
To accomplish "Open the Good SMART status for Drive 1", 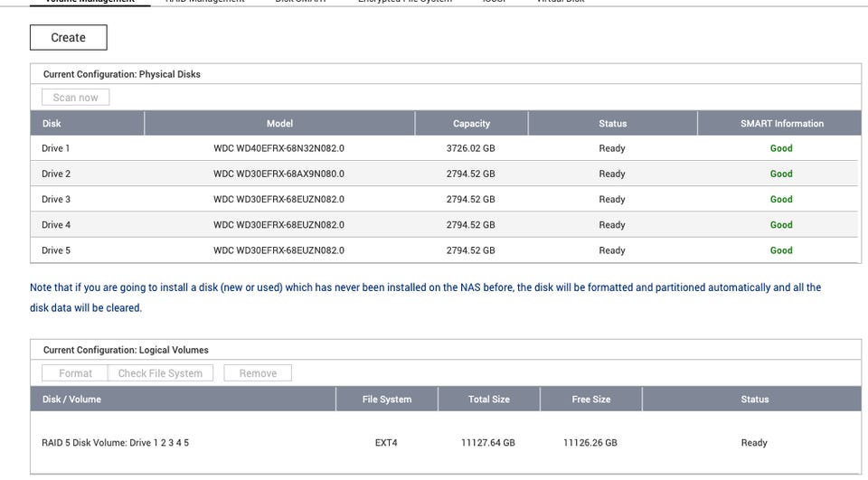I will pyautogui.click(x=780, y=148).
